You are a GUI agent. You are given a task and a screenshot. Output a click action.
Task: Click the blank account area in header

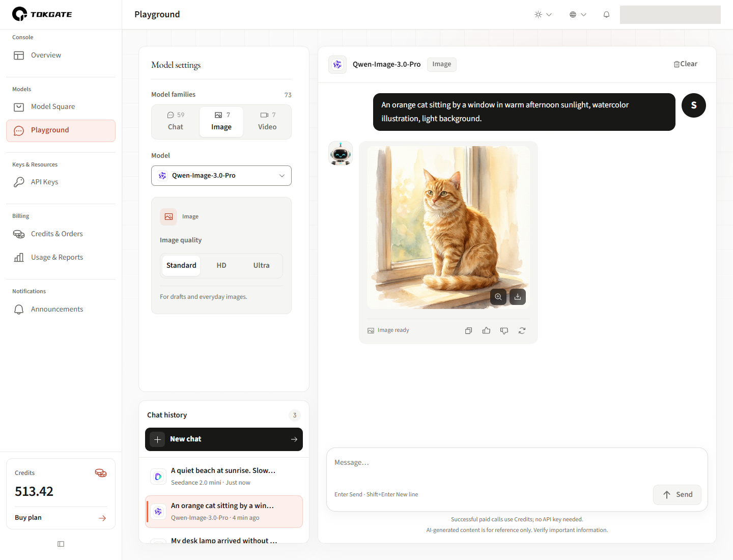pyautogui.click(x=670, y=15)
